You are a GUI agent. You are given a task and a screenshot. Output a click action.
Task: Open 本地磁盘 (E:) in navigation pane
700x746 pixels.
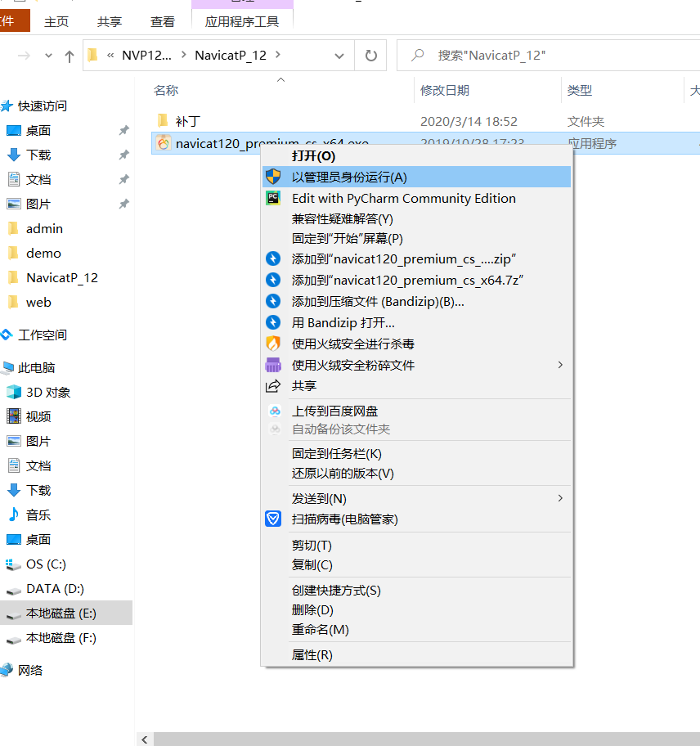coord(66,613)
